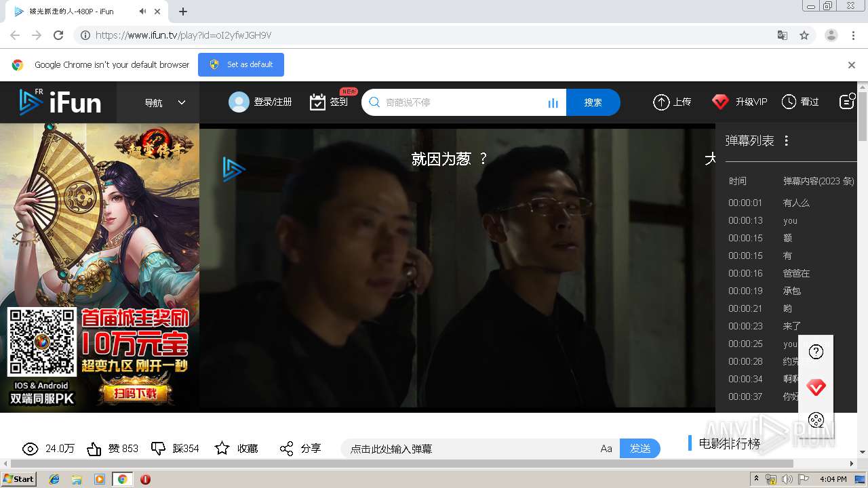Close the iFun browser tab
This screenshot has width=868, height=488.
click(x=157, y=12)
